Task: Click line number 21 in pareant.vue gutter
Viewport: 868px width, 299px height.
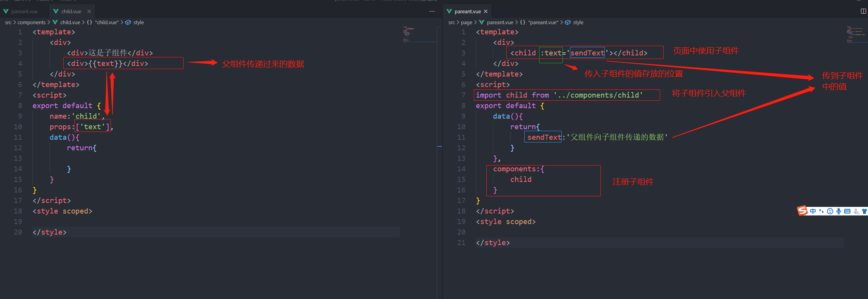Action: [461, 242]
